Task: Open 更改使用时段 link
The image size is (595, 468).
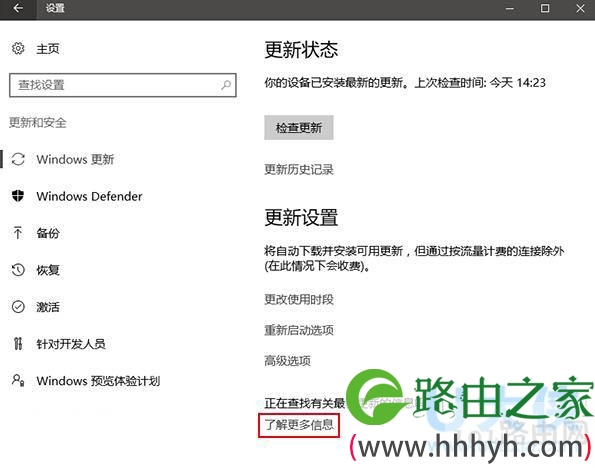Action: pos(299,299)
